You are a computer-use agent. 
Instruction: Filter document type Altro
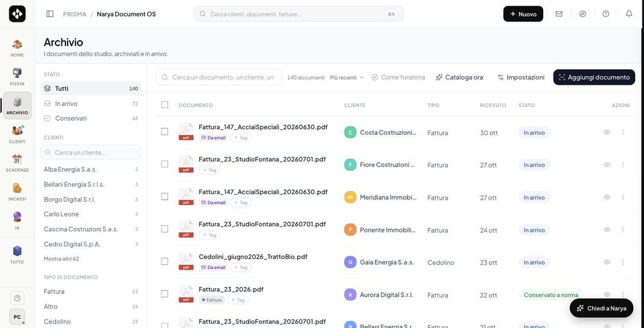tap(91, 307)
